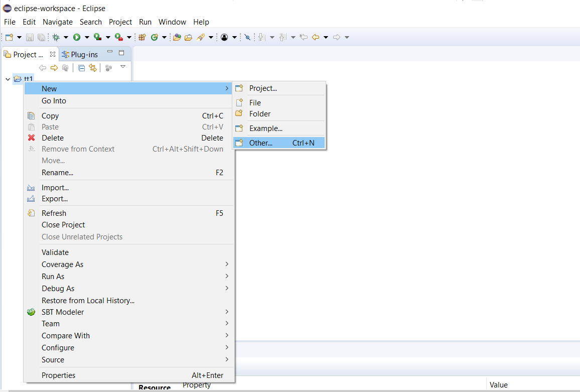The width and height of the screenshot is (580, 392).
Task: Expand the Run As submenu
Action: point(128,277)
